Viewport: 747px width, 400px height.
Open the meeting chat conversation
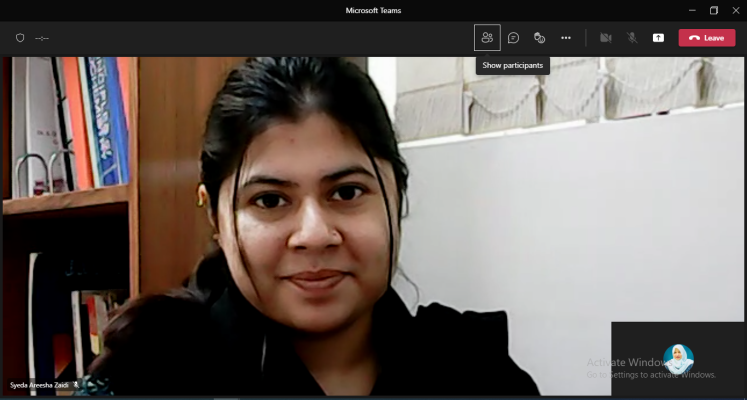coord(513,38)
